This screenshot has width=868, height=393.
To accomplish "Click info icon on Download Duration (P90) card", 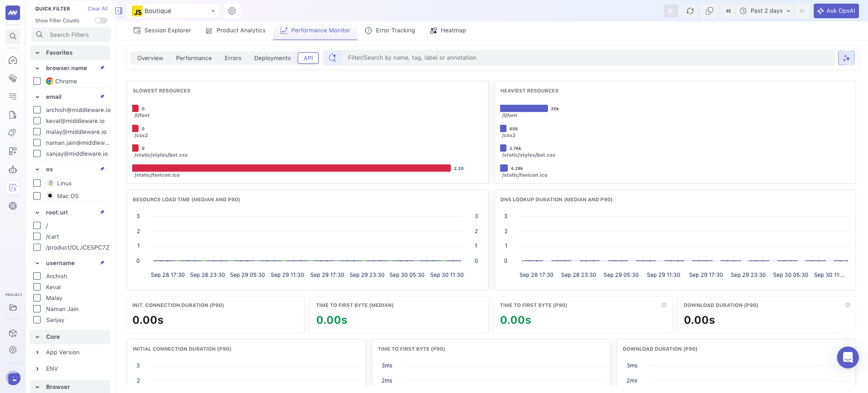I will pos(847,305).
